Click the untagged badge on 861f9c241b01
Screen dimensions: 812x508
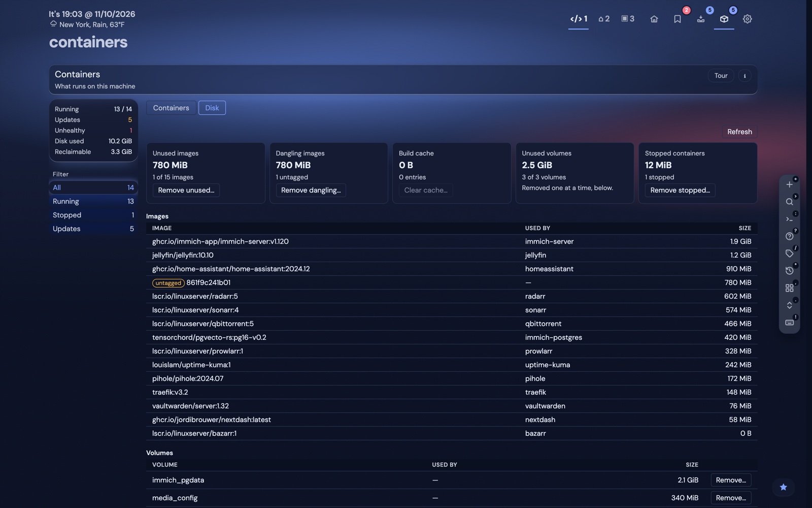(168, 283)
